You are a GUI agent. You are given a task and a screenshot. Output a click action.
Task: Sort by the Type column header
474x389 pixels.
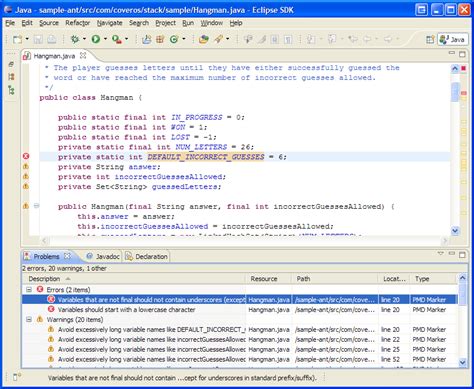tap(433, 279)
